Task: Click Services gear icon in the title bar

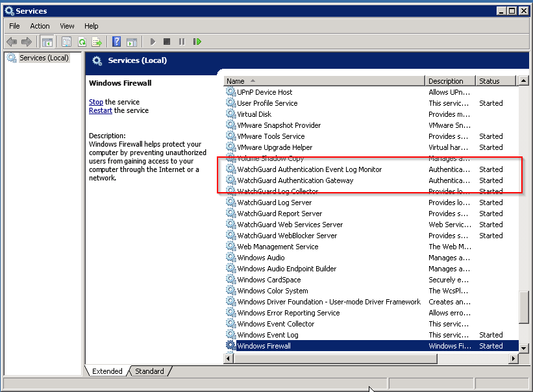Action: 9,11
